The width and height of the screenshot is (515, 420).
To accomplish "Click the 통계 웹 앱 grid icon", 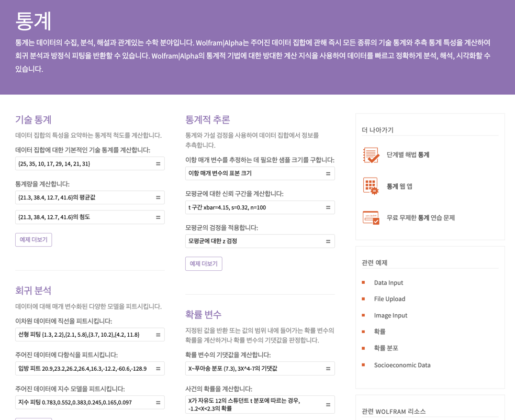I will (x=371, y=186).
